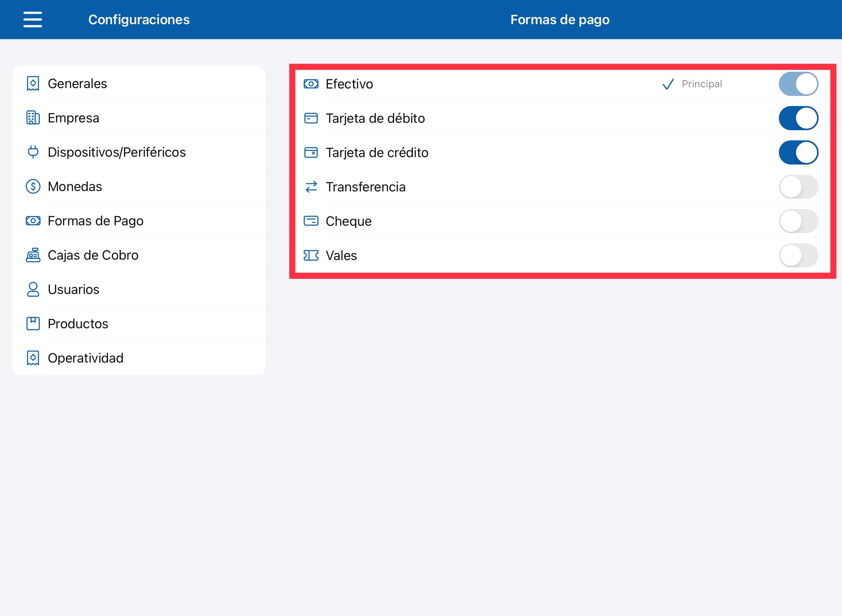The height and width of the screenshot is (616, 842).
Task: Click the Transferencia arrows icon
Action: [x=311, y=187]
